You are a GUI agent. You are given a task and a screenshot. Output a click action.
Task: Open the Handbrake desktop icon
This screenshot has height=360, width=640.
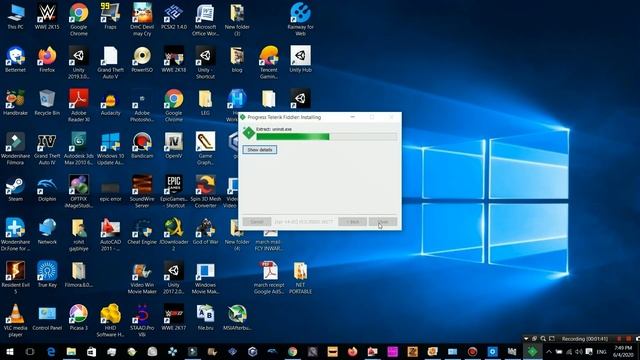(x=16, y=103)
